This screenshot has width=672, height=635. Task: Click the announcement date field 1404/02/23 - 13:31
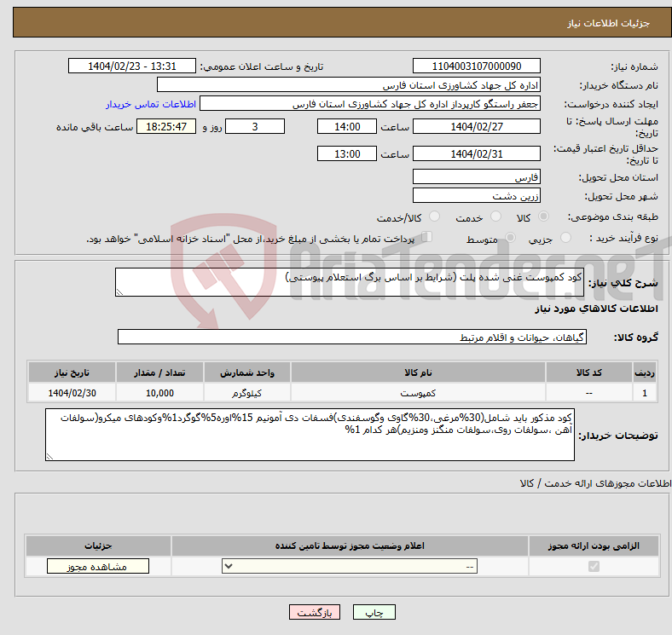132,66
